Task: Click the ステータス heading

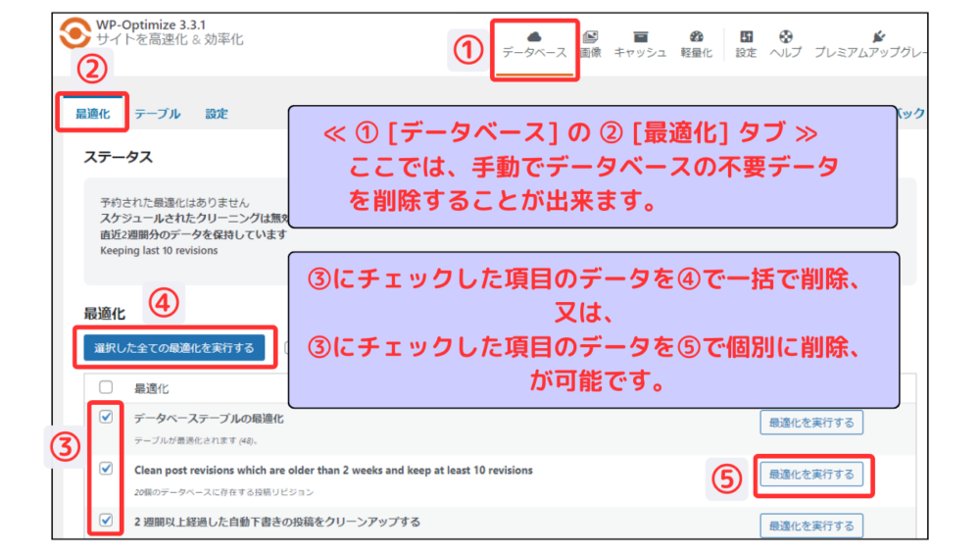Action: (119, 157)
